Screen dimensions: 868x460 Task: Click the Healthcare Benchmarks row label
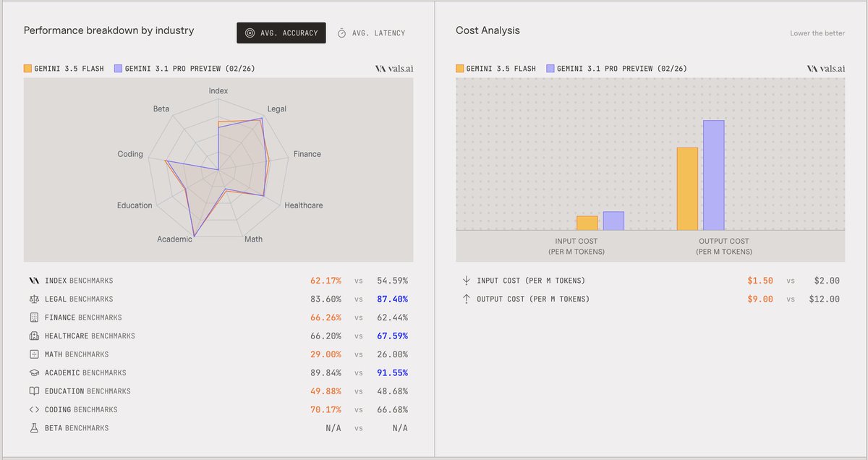90,336
